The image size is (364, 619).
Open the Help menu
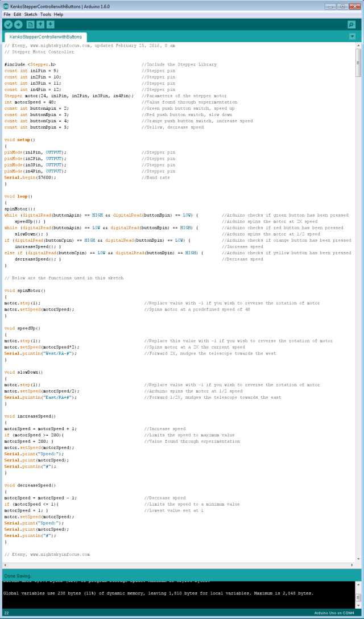point(59,14)
